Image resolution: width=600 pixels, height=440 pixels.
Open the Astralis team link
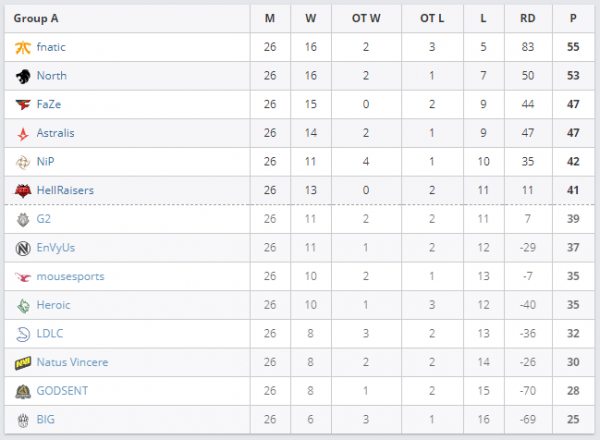[x=56, y=133]
